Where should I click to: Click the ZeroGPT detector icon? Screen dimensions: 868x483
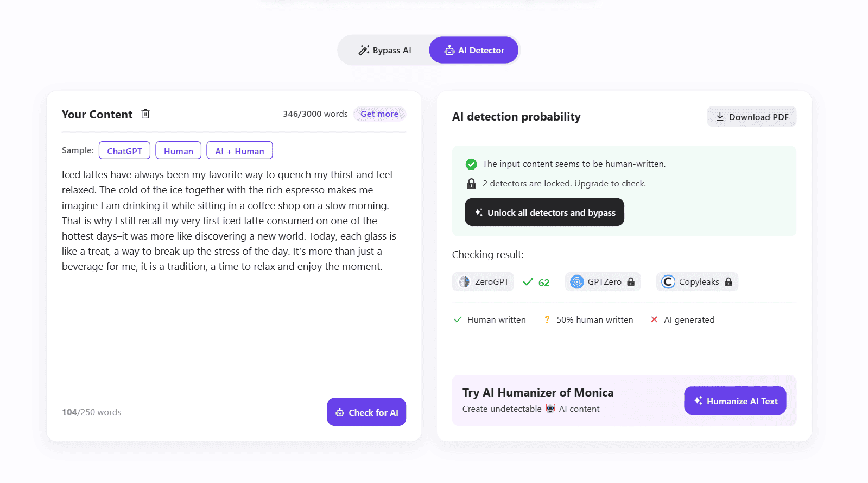click(464, 281)
